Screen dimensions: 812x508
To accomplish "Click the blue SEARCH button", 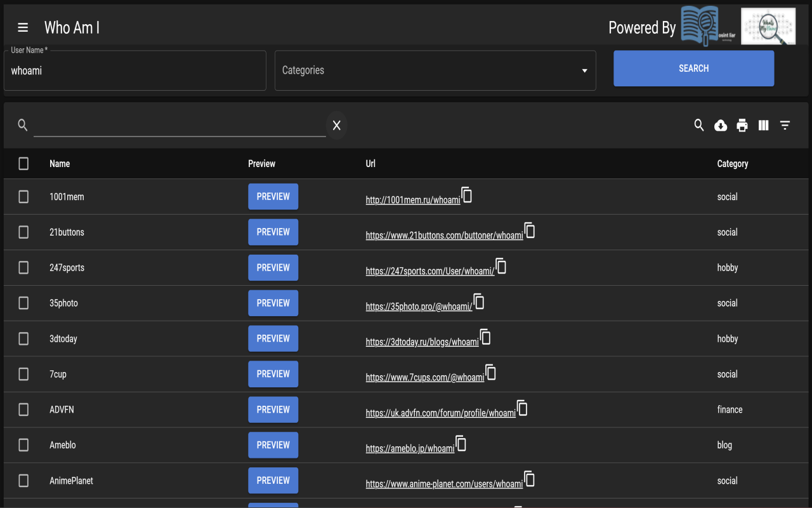I will (x=694, y=69).
